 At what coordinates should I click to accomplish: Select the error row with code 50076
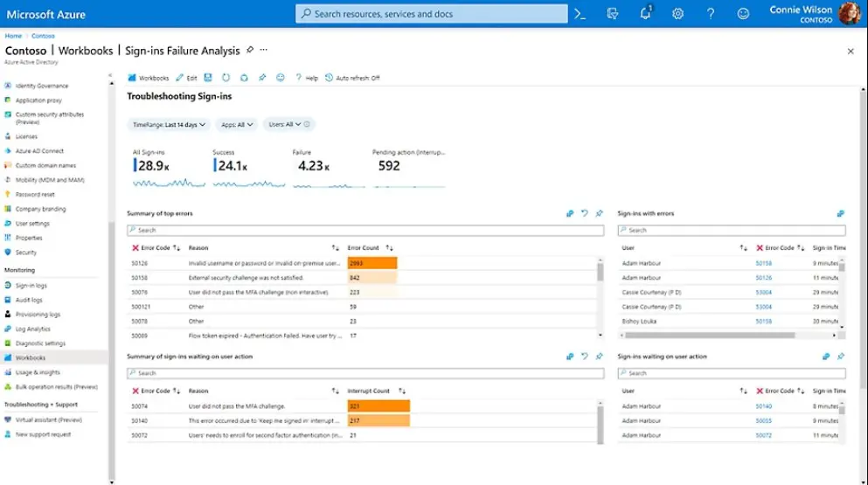point(363,293)
